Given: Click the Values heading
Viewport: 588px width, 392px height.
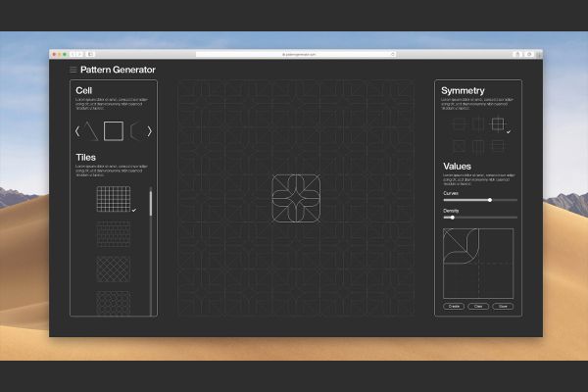Looking at the screenshot, I should pos(457,167).
